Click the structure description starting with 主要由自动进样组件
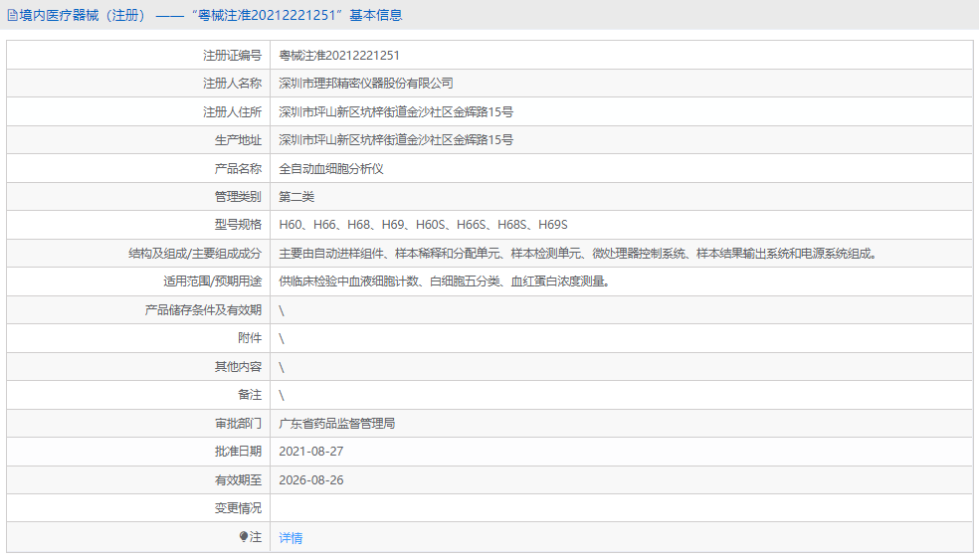Screen dimensions: 979x560 pyautogui.click(x=578, y=254)
